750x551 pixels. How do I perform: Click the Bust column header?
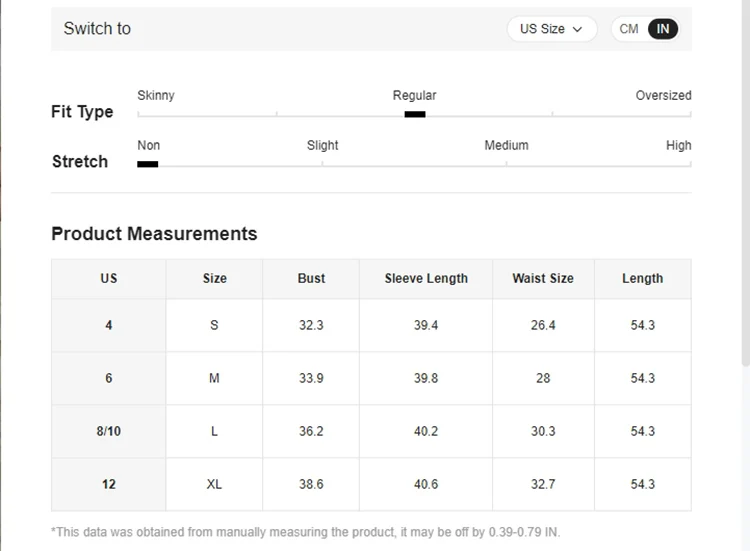pos(311,278)
